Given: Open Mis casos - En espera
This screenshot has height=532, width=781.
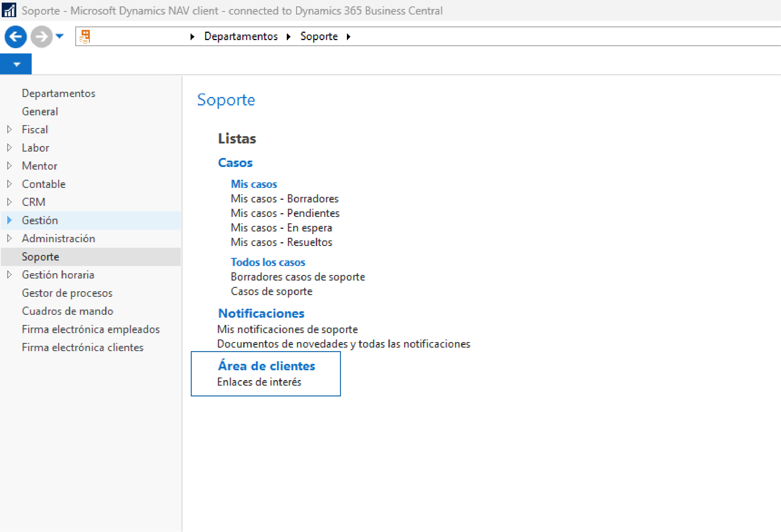Looking at the screenshot, I should pyautogui.click(x=281, y=228).
